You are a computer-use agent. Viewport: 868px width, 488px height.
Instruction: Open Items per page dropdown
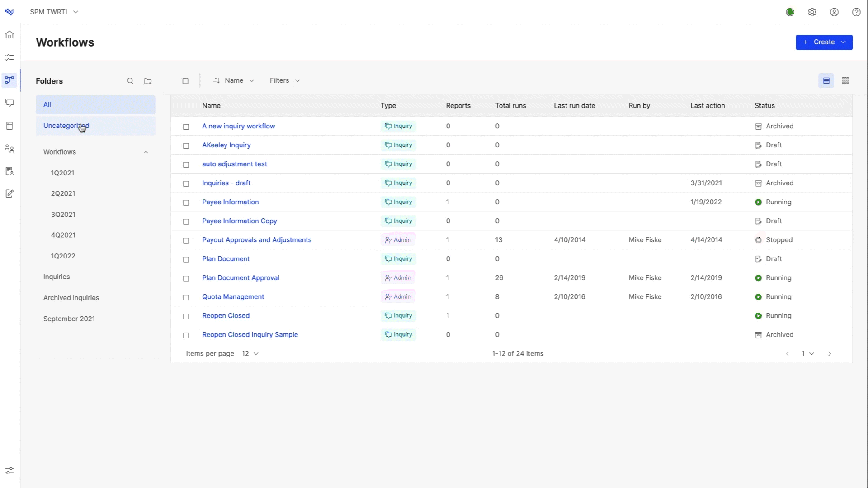[x=250, y=353]
